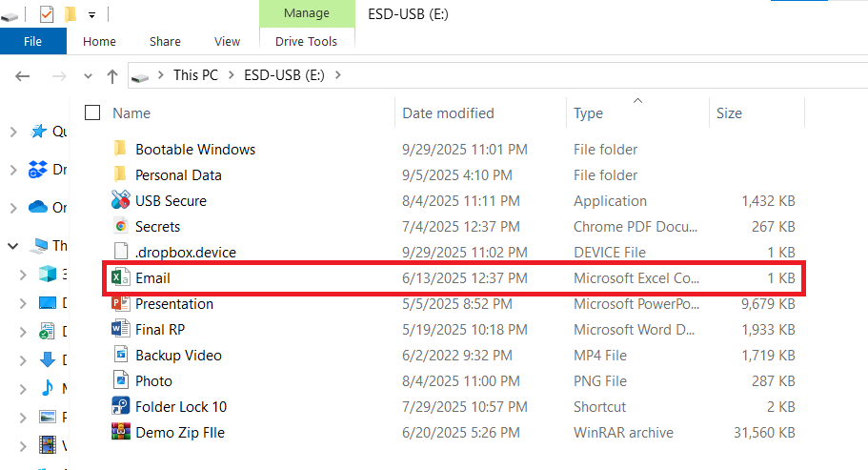Click the PNG File type text
868x470 pixels.
600,381
